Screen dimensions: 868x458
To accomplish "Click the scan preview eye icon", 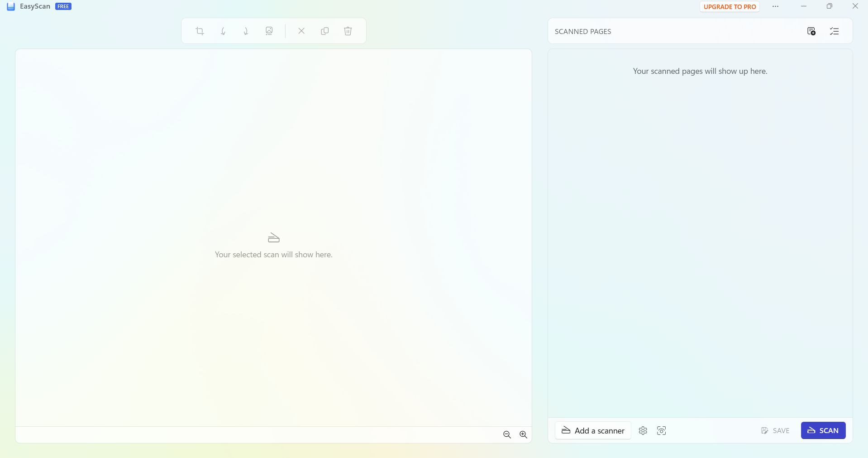I will [661, 431].
